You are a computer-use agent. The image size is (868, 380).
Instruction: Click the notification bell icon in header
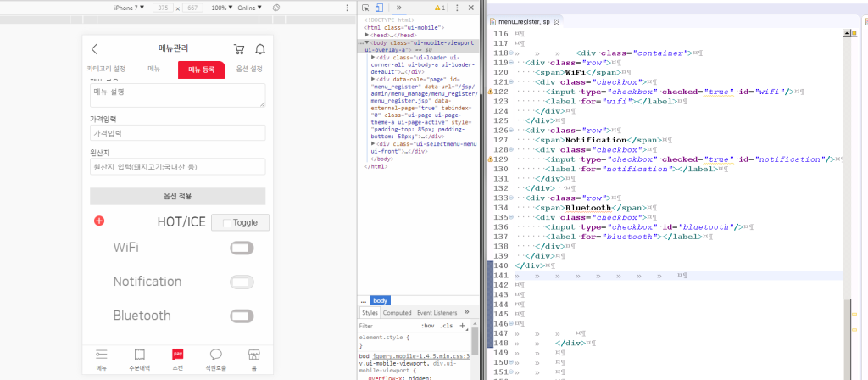point(260,49)
